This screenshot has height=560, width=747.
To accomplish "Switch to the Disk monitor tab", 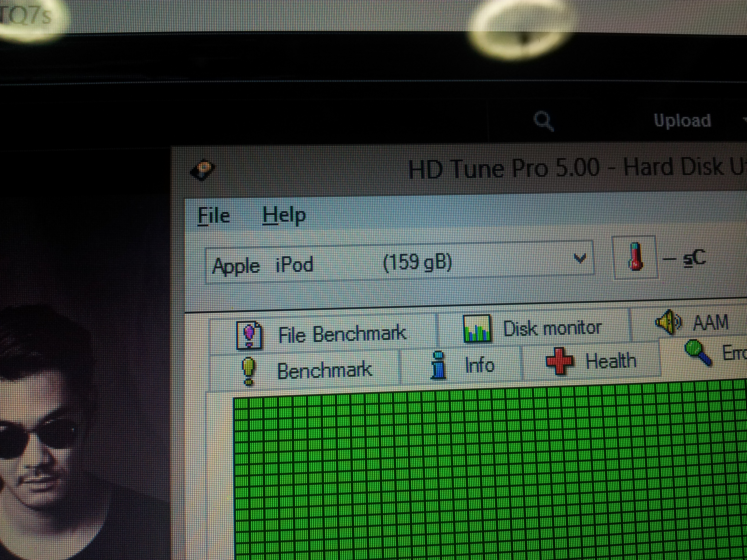I will pyautogui.click(x=552, y=328).
